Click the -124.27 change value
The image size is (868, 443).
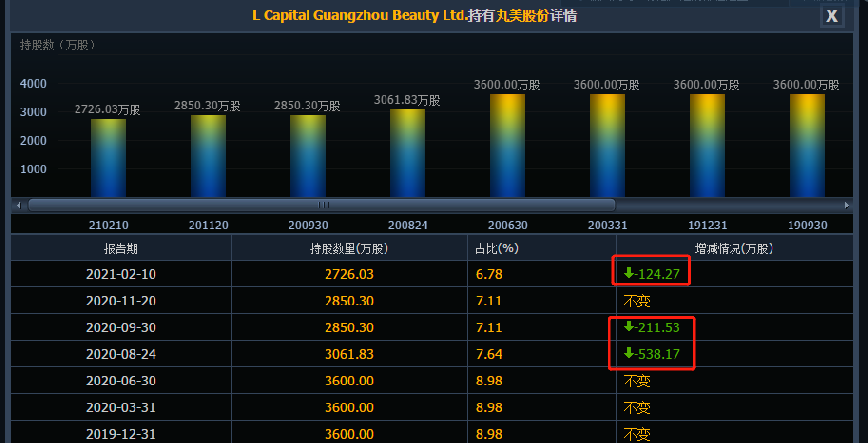pyautogui.click(x=652, y=274)
